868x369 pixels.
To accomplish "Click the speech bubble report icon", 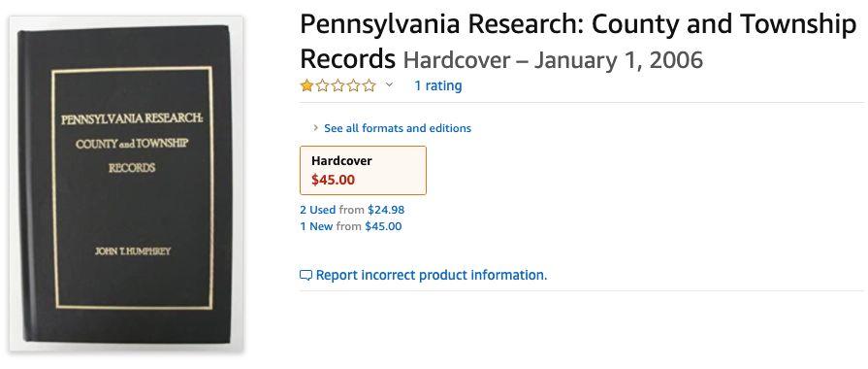I will tap(305, 276).
